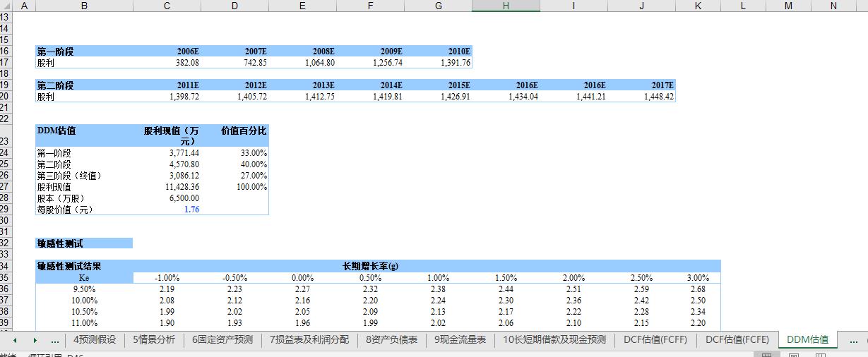Switch to the 9现金流量表 sheet
This screenshot has height=357, width=868.
click(460, 339)
